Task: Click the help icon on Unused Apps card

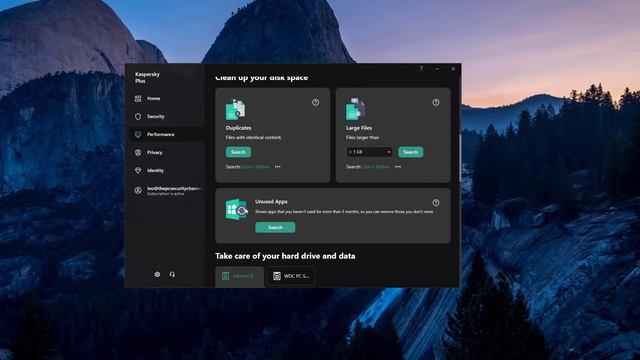Action: point(436,202)
